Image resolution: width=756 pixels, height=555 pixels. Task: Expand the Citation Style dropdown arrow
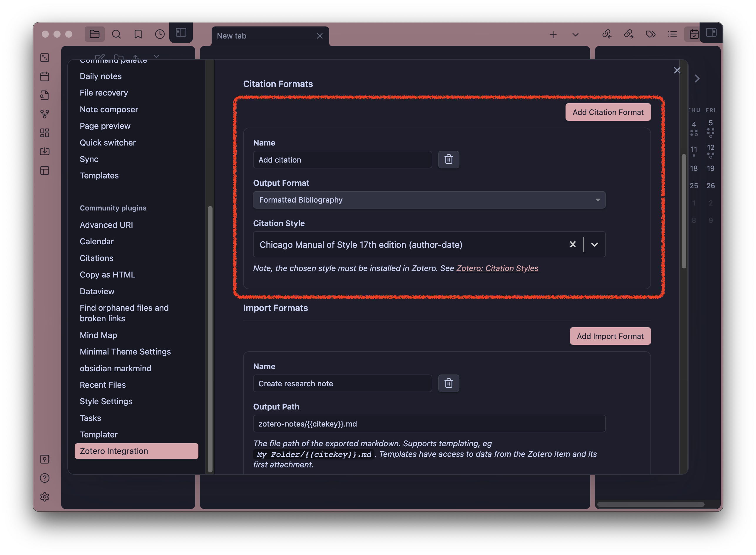[x=594, y=245]
